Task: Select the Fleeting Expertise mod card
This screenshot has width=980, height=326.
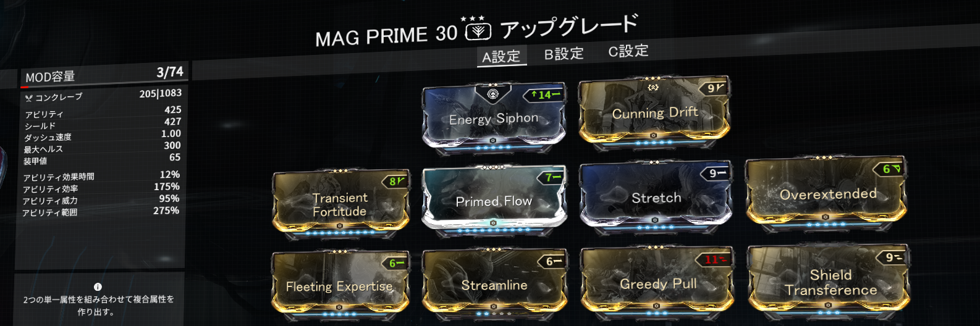Action: 340,283
